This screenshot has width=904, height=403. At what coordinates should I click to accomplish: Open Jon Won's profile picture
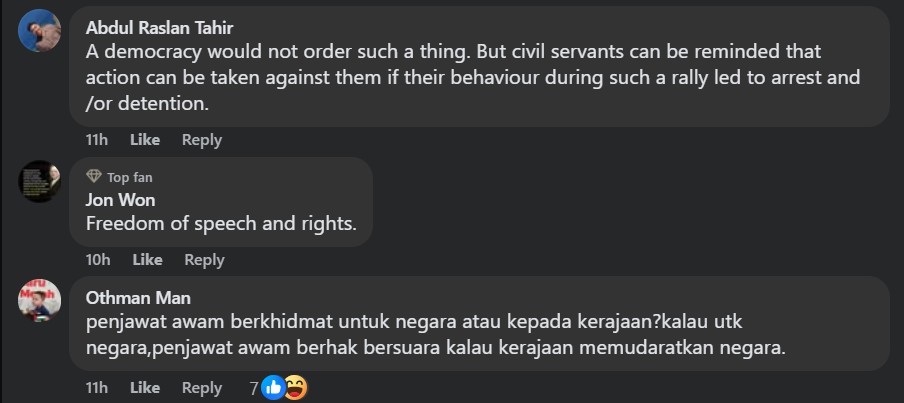[x=40, y=181]
